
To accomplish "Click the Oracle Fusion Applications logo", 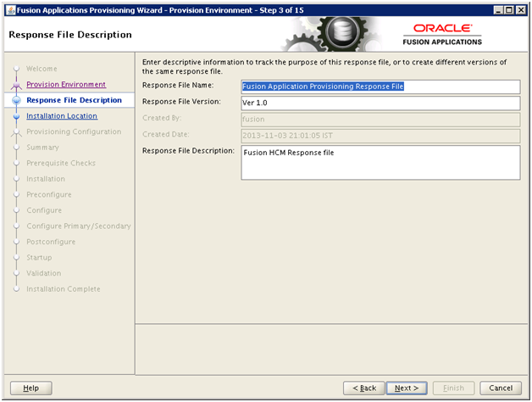I will click(442, 35).
